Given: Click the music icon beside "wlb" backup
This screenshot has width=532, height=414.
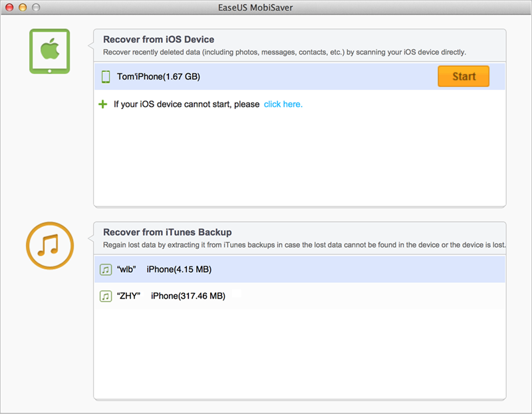Looking at the screenshot, I should click(x=105, y=270).
